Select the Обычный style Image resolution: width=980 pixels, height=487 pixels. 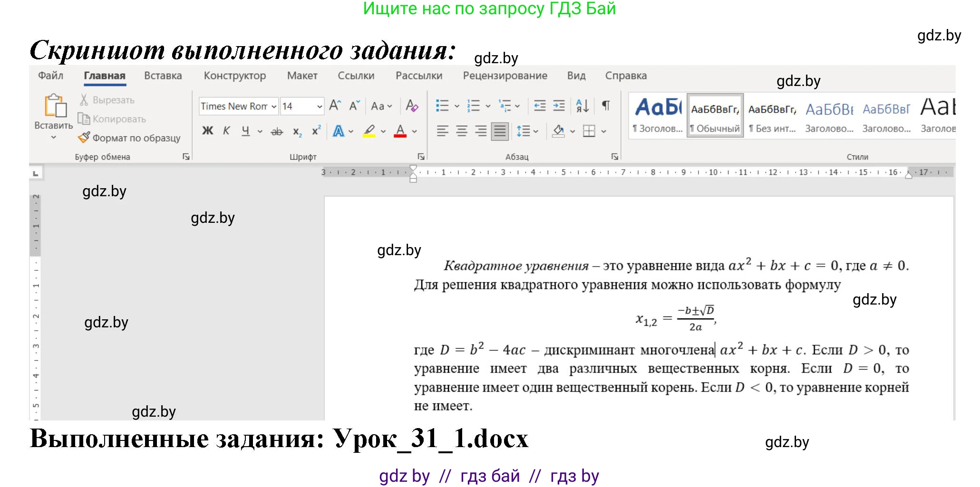click(x=715, y=114)
